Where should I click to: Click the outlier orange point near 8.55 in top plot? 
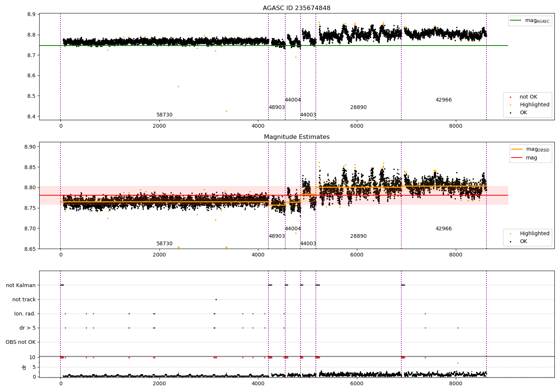(x=178, y=86)
